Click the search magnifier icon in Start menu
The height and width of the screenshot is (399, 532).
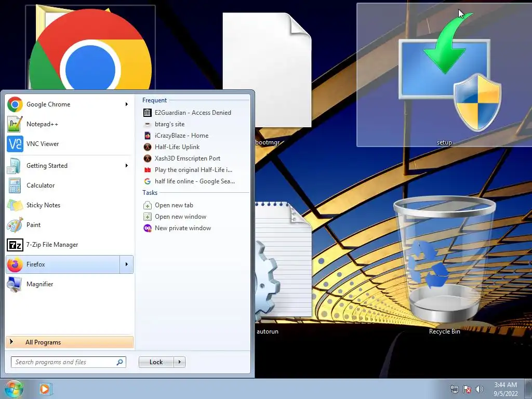pyautogui.click(x=119, y=362)
